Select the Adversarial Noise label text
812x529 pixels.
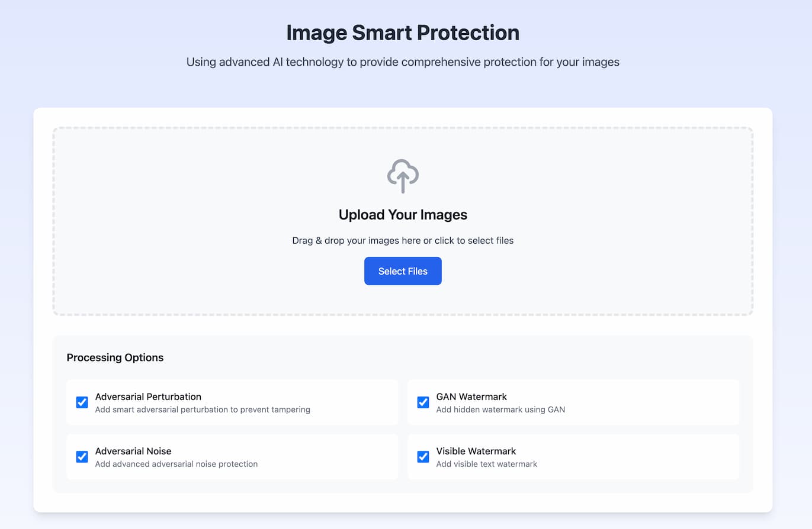pyautogui.click(x=133, y=451)
